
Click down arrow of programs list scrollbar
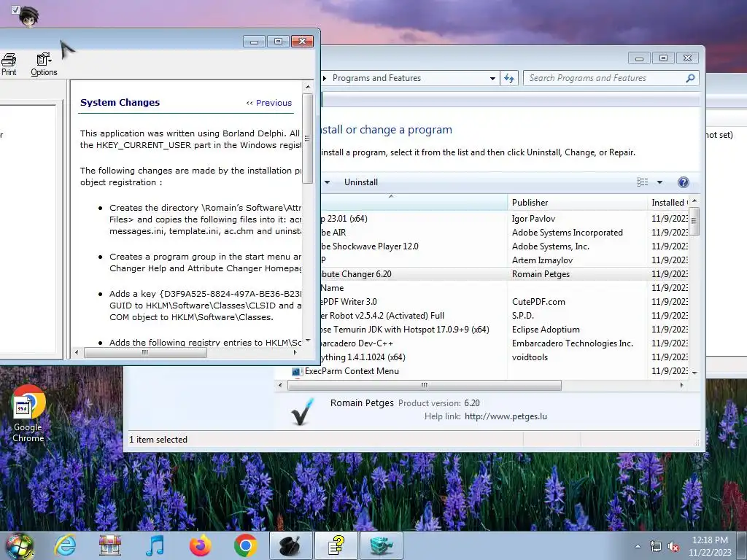(x=694, y=373)
